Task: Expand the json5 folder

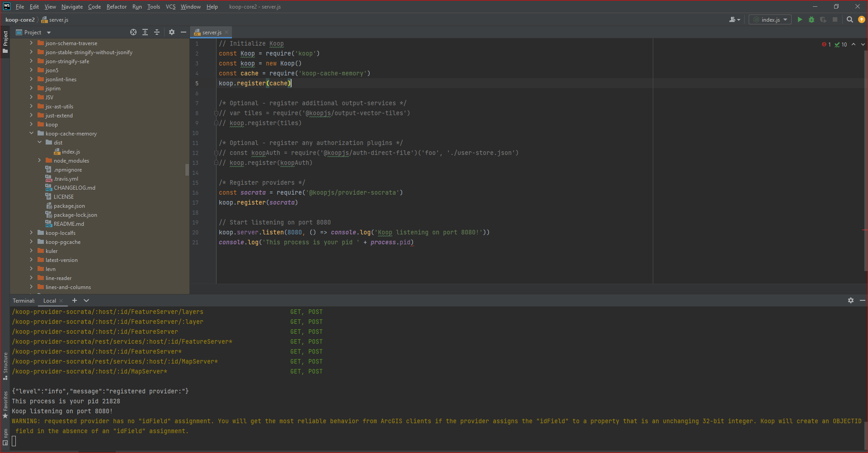Action: pos(31,70)
